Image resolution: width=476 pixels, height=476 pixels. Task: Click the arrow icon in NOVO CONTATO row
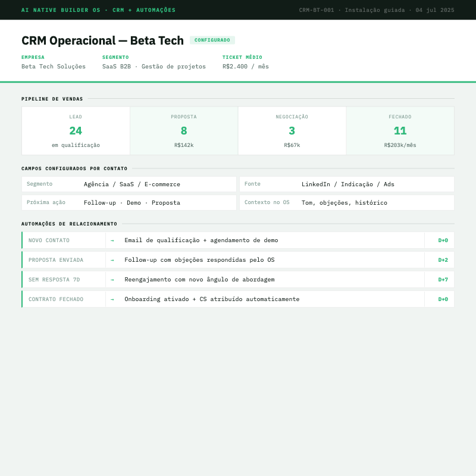coord(112,240)
